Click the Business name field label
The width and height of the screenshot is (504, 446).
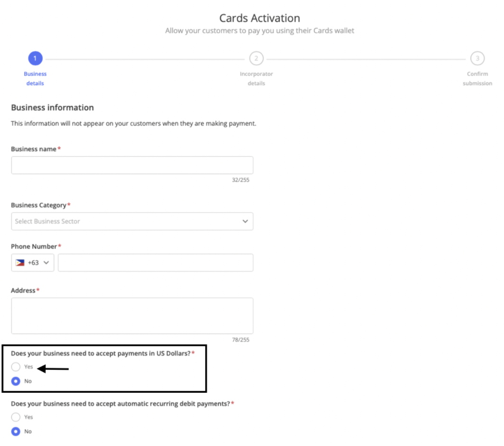[34, 149]
